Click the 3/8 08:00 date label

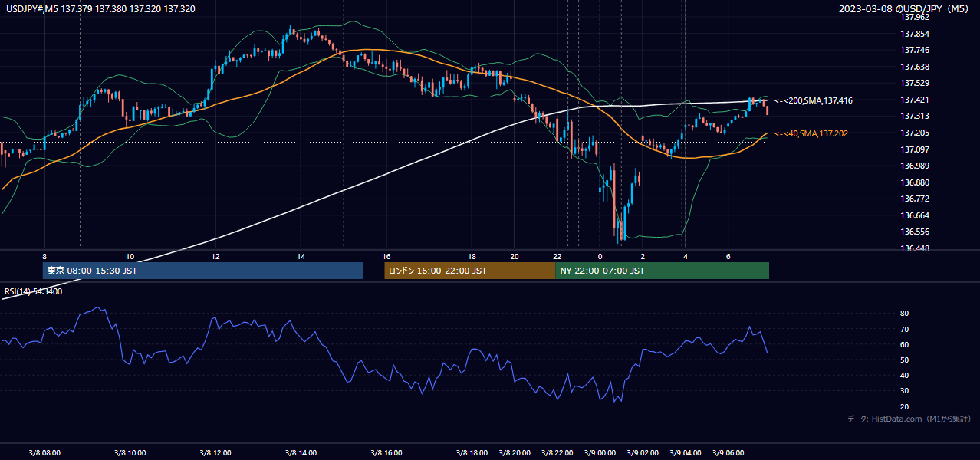pyautogui.click(x=44, y=452)
